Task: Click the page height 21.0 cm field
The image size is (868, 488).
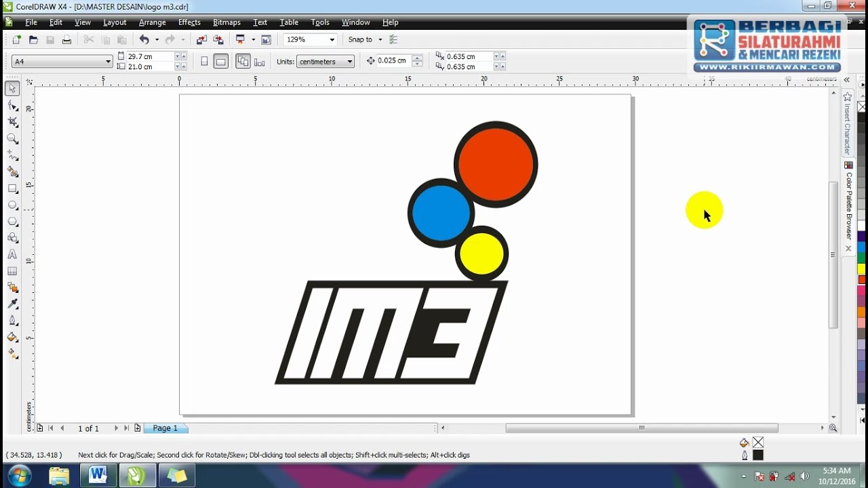Action: click(150, 66)
